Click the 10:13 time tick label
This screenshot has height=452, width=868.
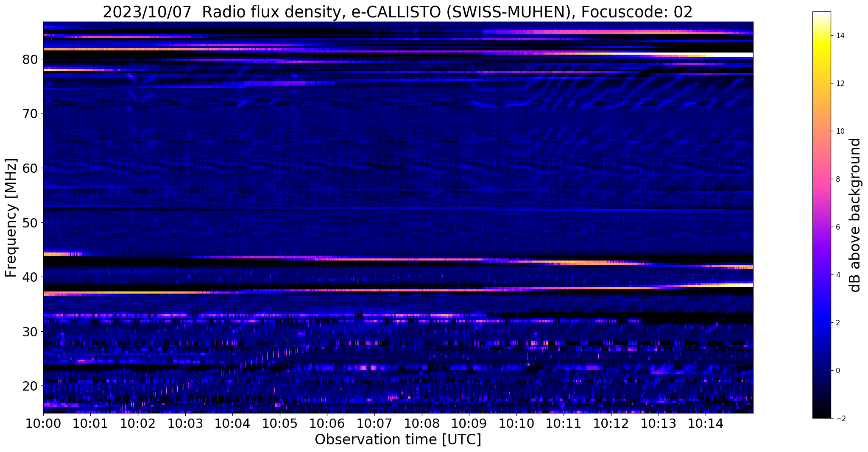pos(658,423)
